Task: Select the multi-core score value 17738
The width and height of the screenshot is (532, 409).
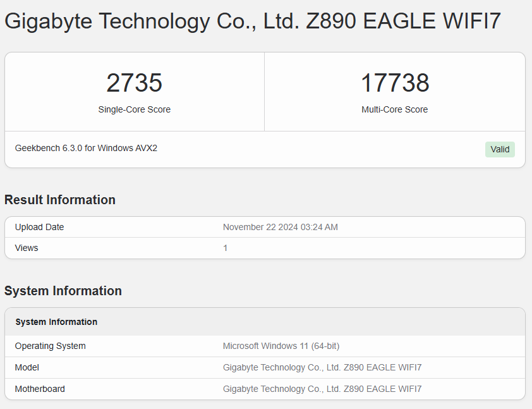Action: point(395,83)
